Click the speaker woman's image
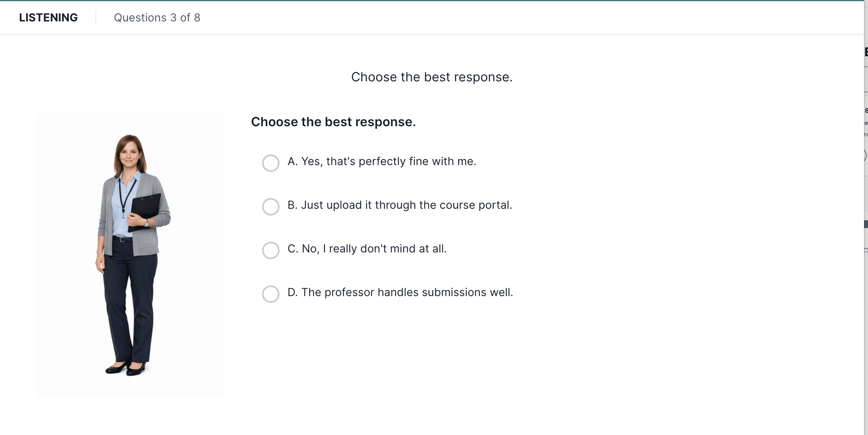868x435 pixels. point(130,254)
